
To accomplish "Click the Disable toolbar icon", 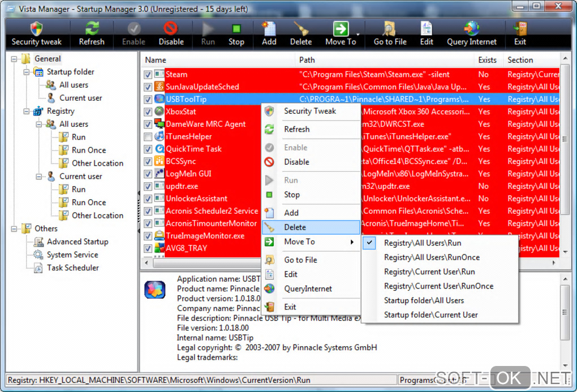I will [171, 28].
